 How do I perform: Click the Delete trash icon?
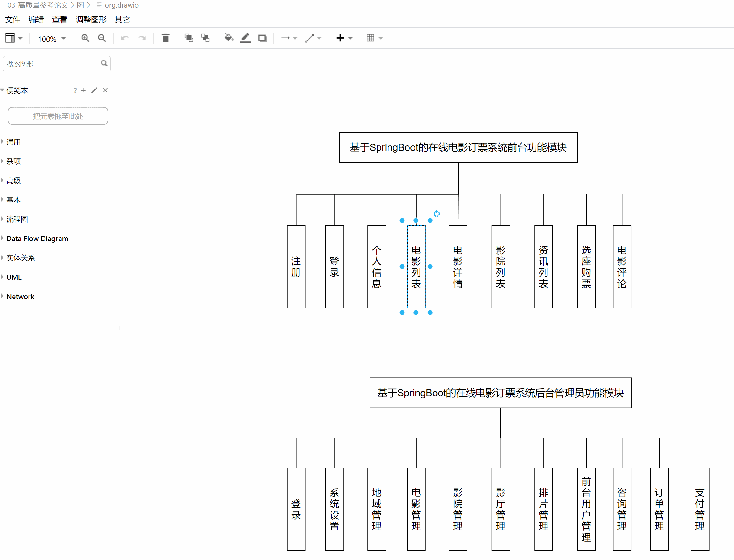(165, 38)
